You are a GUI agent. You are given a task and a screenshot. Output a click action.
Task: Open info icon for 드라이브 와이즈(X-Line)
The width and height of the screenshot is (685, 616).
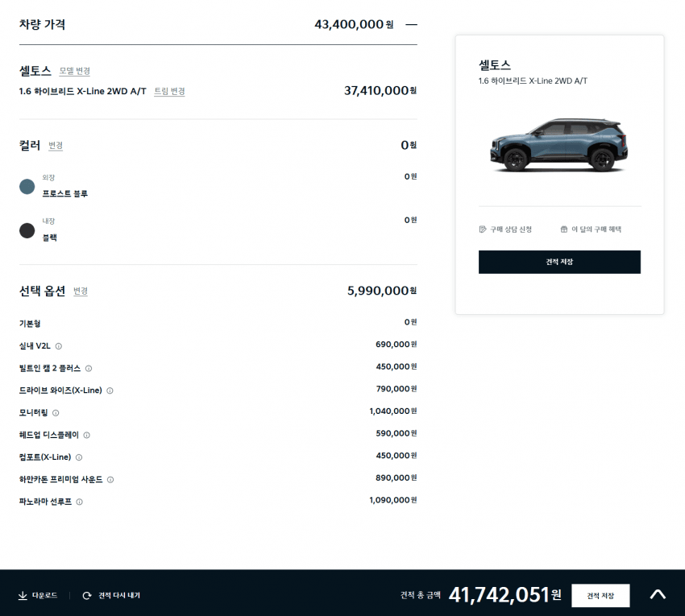coord(110,391)
